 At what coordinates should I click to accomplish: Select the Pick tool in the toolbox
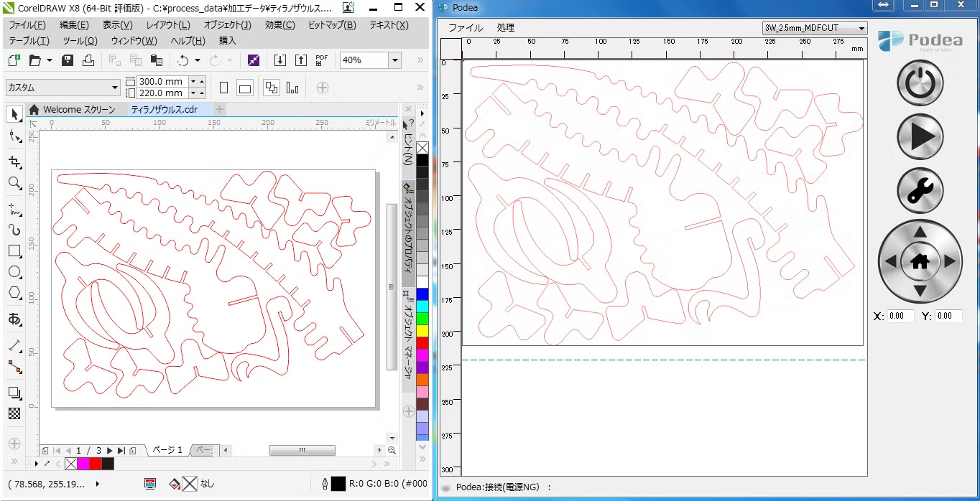(x=14, y=114)
